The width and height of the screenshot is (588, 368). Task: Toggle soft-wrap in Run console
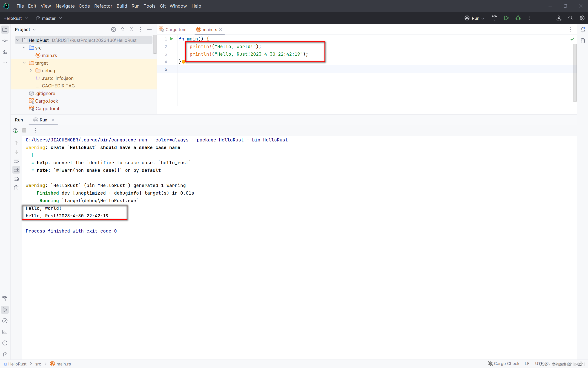point(16,161)
